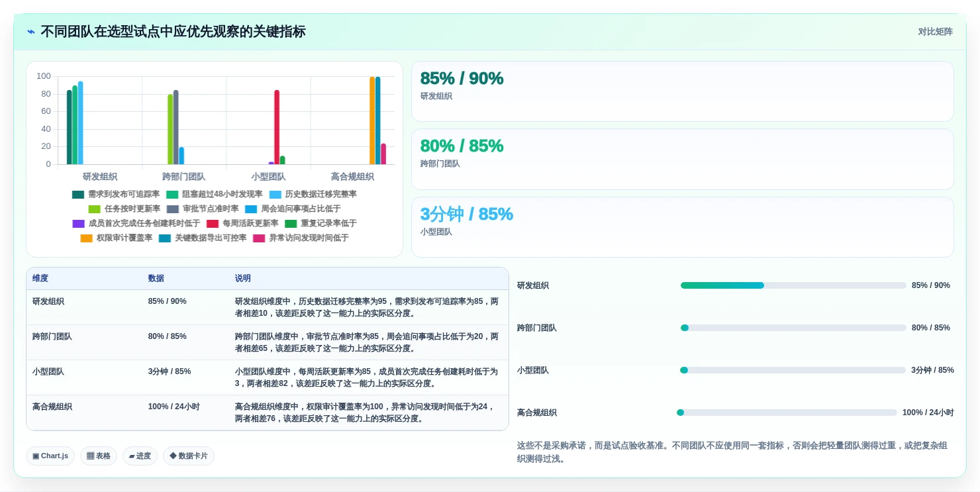Click the Chart.js tag chip

click(x=50, y=456)
